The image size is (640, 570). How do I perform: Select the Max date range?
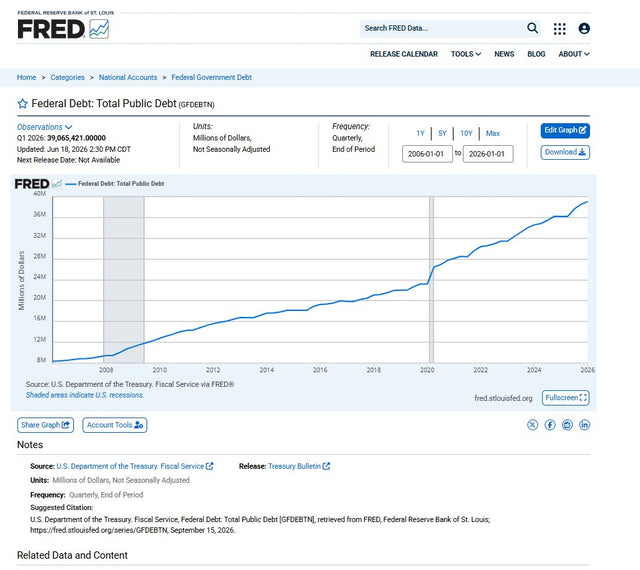pos(493,133)
